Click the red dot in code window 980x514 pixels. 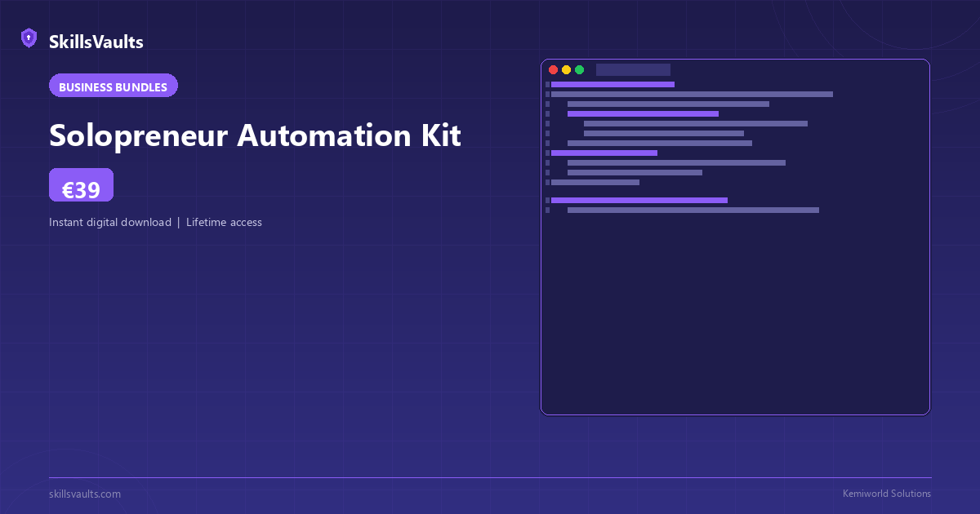coord(554,70)
